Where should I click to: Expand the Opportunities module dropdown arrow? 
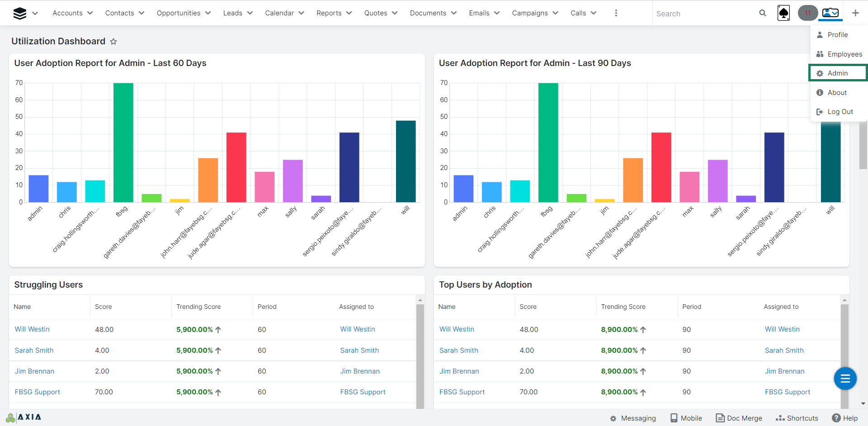pos(208,13)
